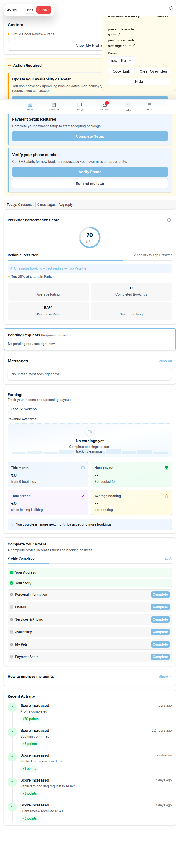Click the Performance Score info icon
This screenshot has width=176, height=868.
tap(169, 220)
